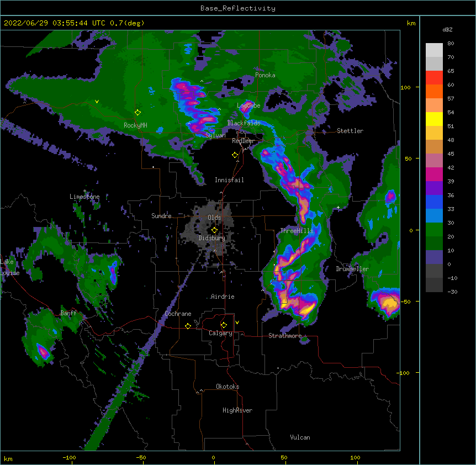Click the HighRiver label
The image size is (476, 465).
pos(237,410)
